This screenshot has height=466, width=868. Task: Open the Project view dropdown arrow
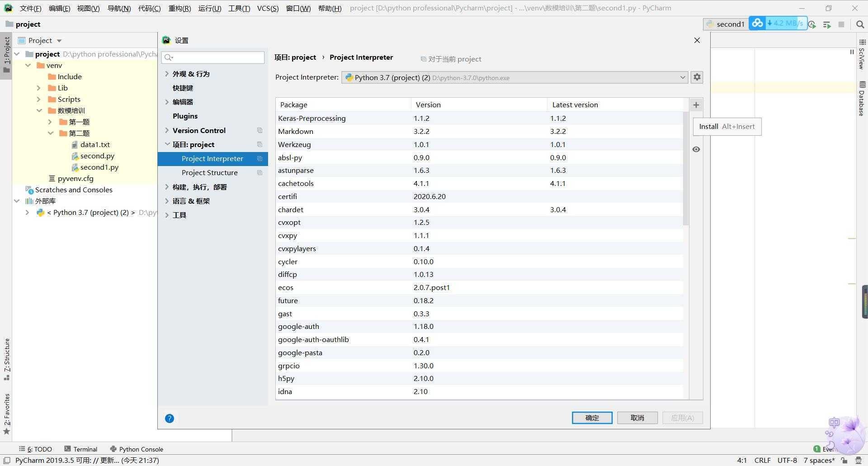click(x=59, y=41)
